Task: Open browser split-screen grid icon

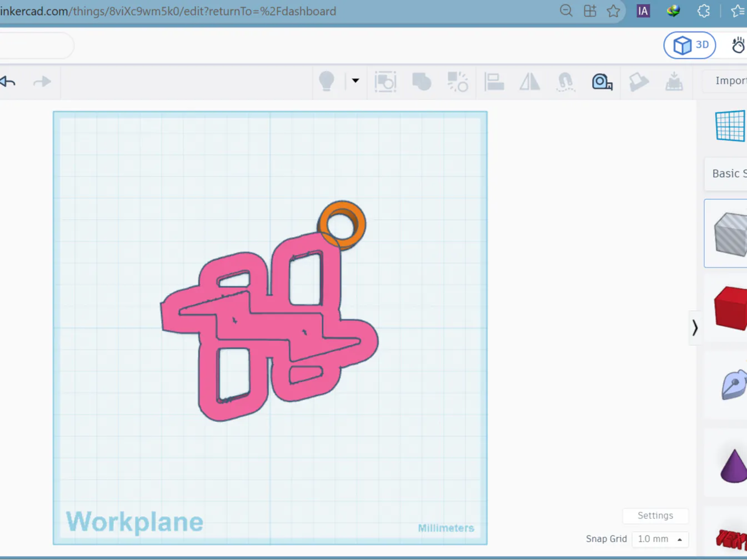Action: click(x=590, y=11)
